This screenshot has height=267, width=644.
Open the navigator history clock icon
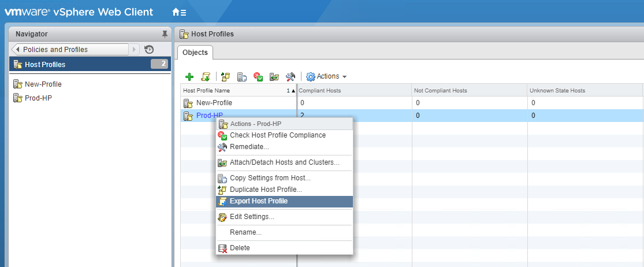[149, 50]
